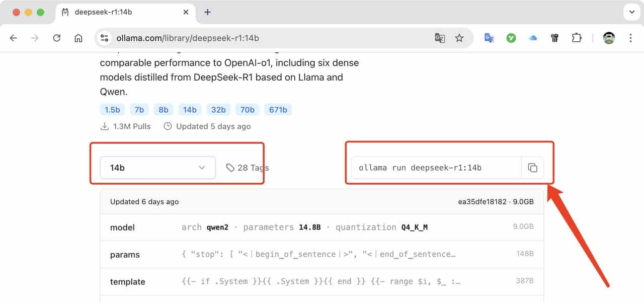Select the 14b size tag
The width and height of the screenshot is (644, 302).
(x=190, y=110)
